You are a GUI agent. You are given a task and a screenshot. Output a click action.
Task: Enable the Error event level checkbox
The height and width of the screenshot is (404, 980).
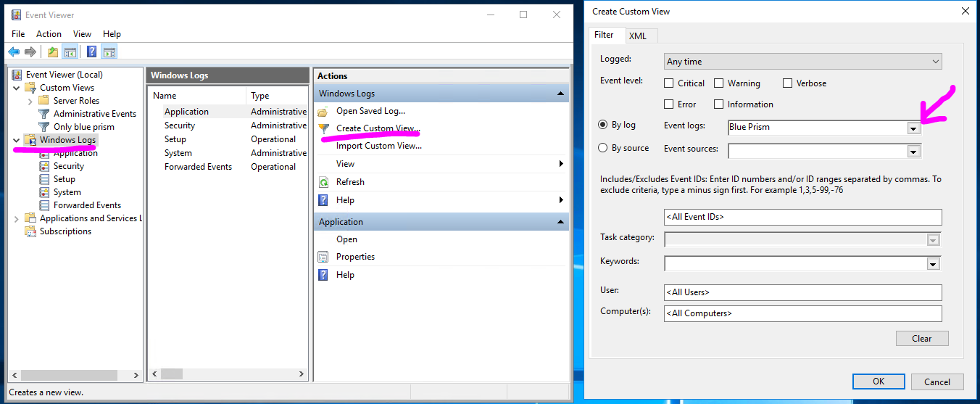pos(669,104)
